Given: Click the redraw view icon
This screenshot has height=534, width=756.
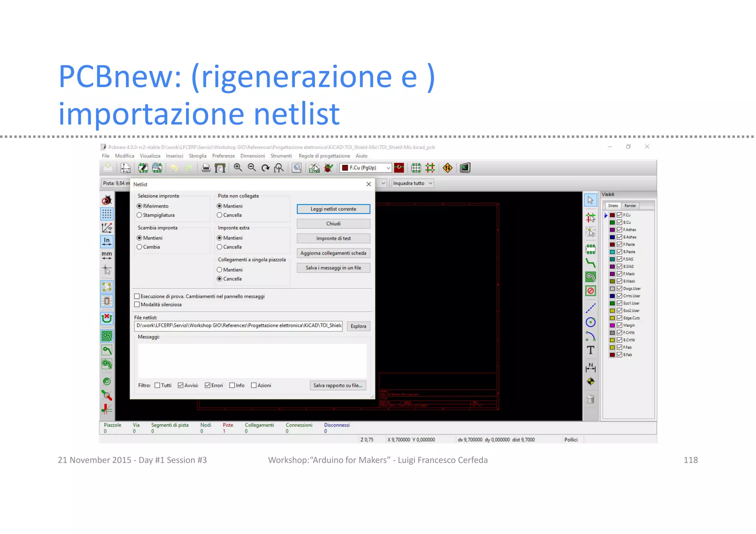Looking at the screenshot, I should pos(265,168).
